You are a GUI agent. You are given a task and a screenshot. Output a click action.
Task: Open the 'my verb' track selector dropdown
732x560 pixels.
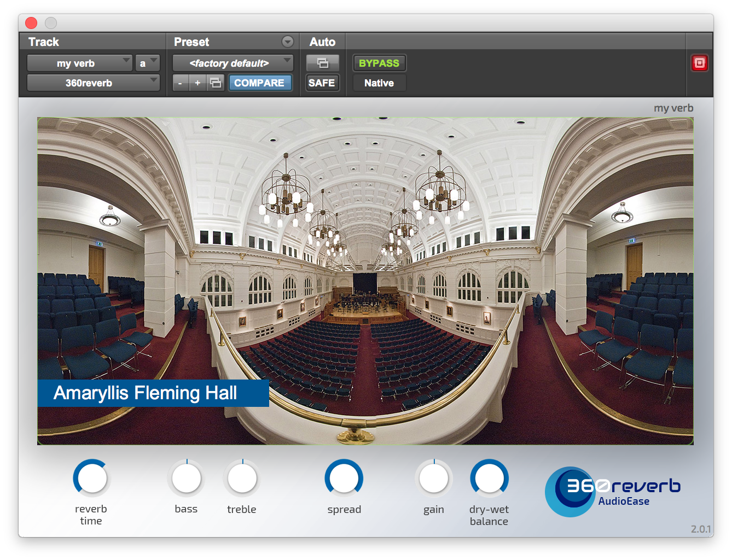(x=79, y=63)
